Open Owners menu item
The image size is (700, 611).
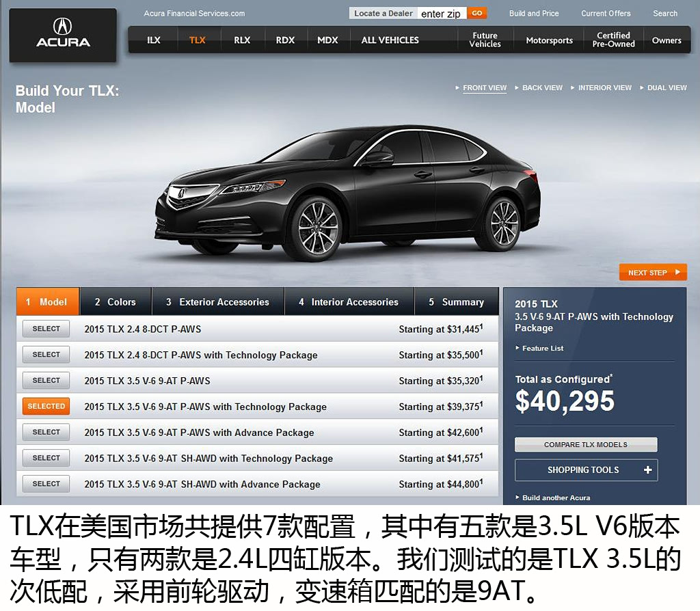667,40
